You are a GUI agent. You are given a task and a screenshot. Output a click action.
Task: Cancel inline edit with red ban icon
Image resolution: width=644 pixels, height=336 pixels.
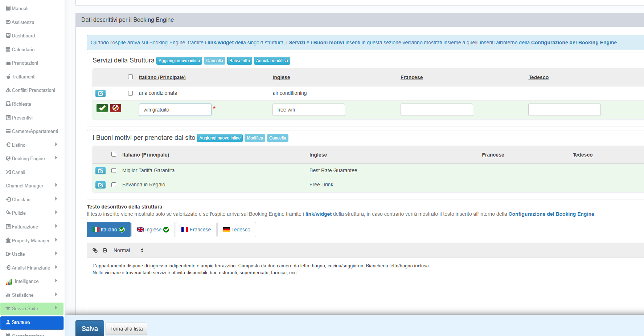click(115, 108)
